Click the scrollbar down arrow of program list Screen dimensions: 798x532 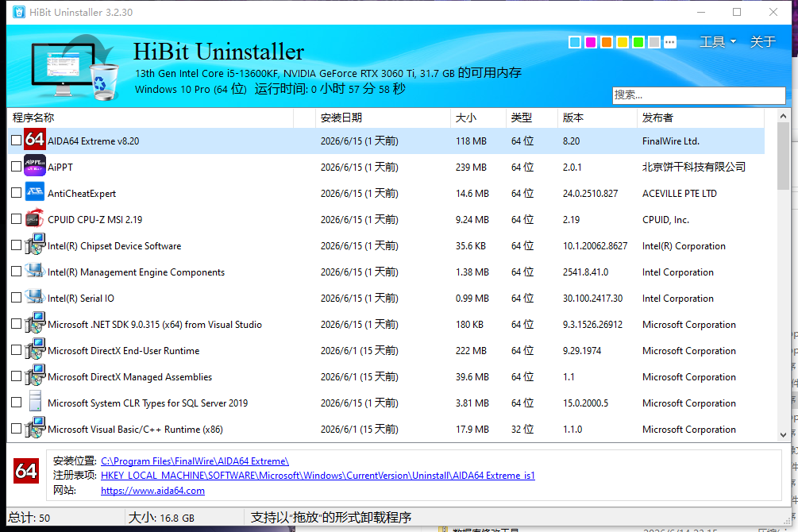(x=783, y=435)
